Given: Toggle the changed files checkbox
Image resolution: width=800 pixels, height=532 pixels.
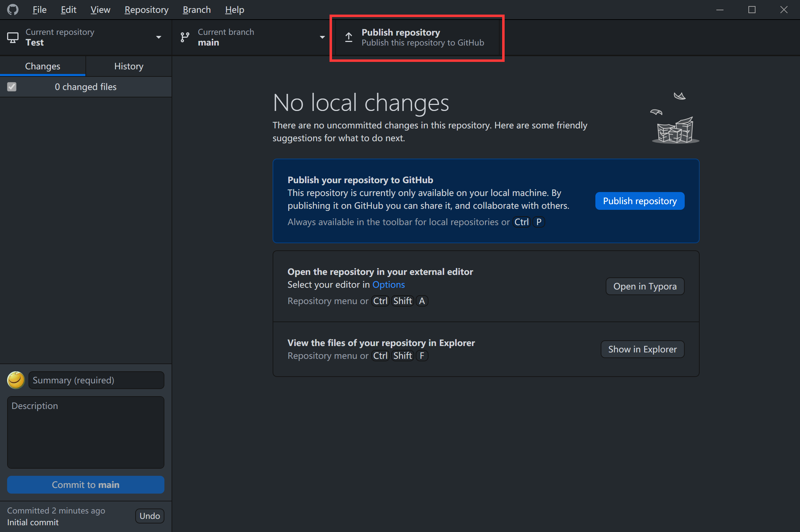Looking at the screenshot, I should click(12, 87).
